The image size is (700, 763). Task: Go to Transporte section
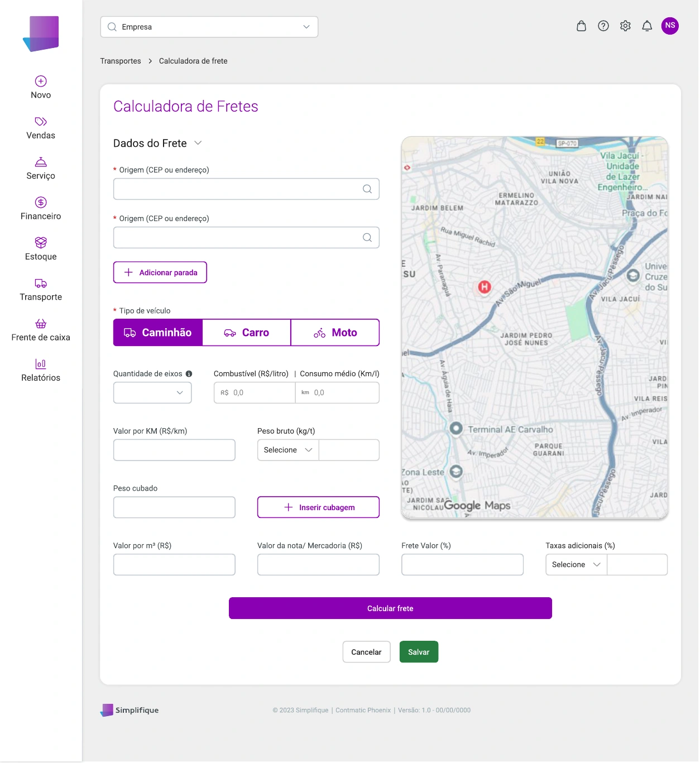41,290
